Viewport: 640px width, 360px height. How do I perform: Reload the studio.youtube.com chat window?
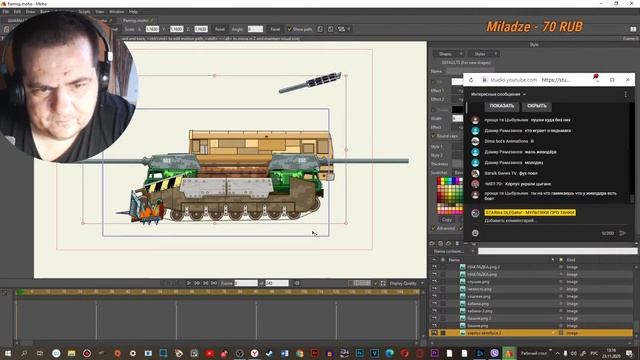[x=471, y=80]
